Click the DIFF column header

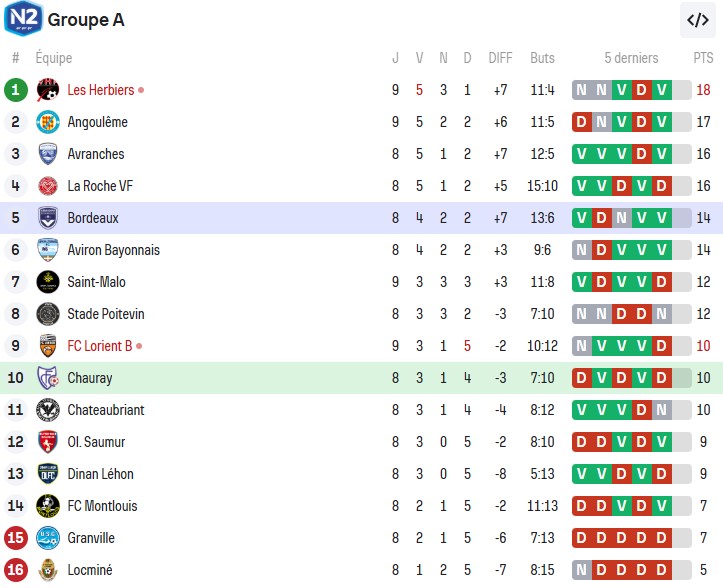500,58
